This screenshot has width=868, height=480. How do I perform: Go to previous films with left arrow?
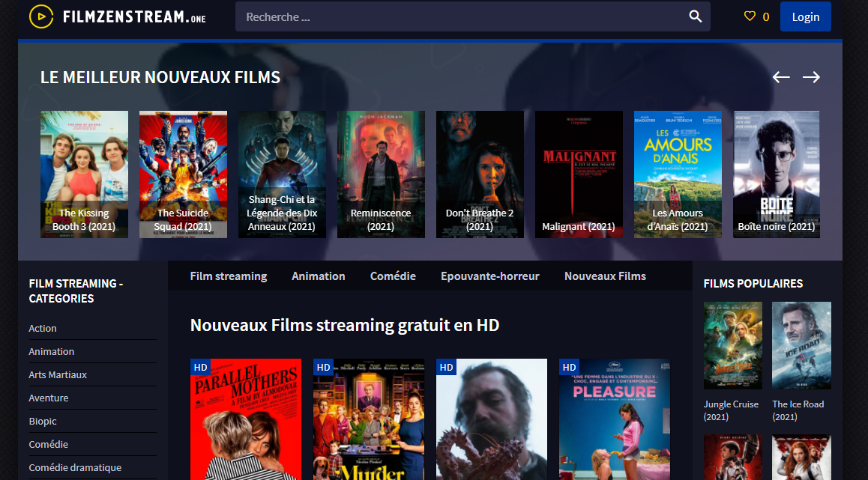[781, 77]
